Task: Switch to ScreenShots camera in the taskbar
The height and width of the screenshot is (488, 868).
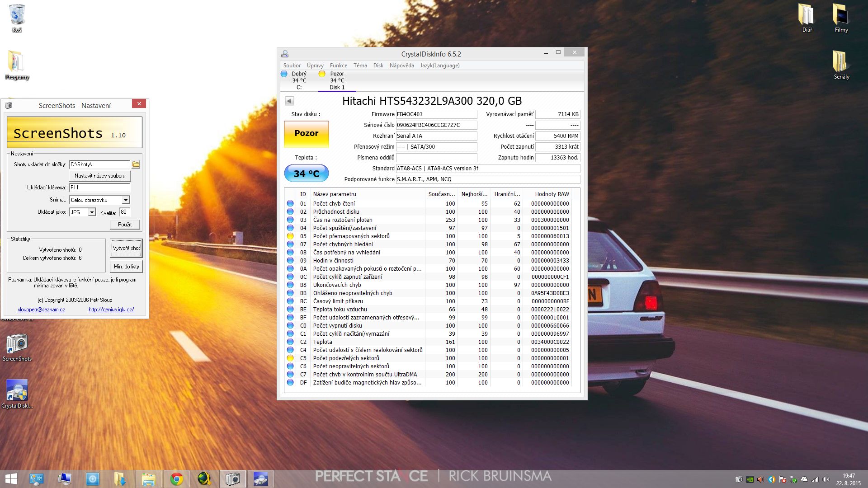Action: tap(232, 479)
